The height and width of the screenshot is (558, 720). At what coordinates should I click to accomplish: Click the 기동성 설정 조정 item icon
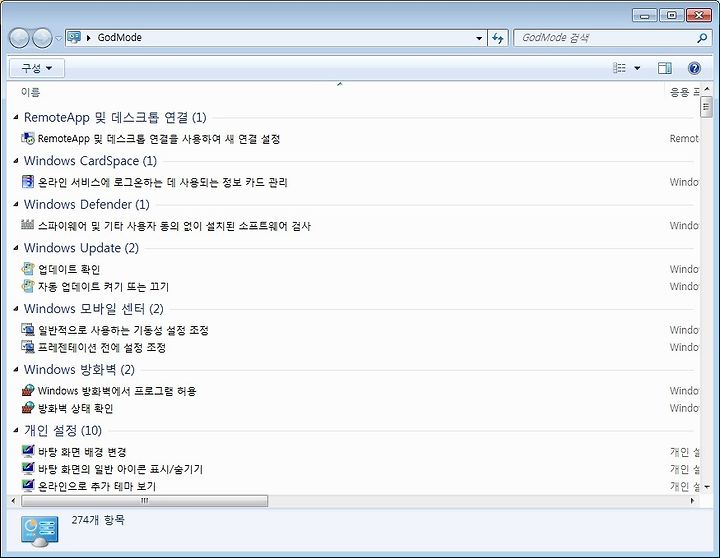(28, 330)
